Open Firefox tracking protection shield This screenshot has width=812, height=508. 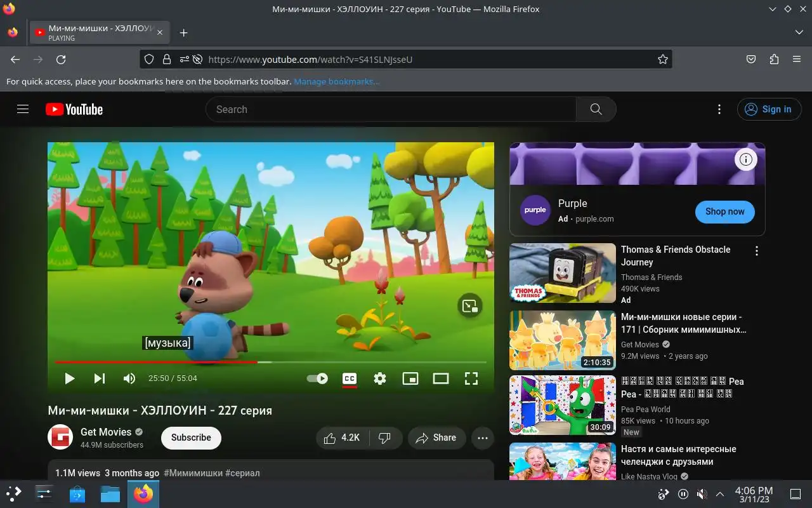149,59
